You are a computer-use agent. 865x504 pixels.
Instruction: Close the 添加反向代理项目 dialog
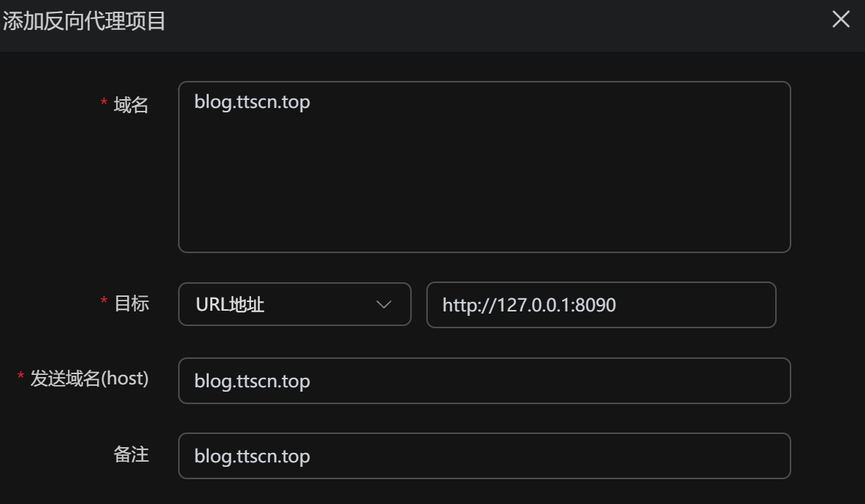(x=841, y=20)
